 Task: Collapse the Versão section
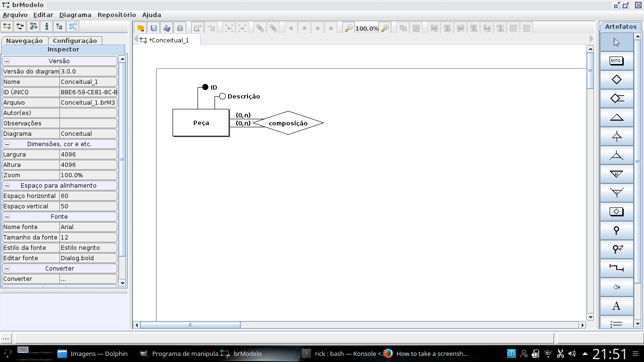7,61
